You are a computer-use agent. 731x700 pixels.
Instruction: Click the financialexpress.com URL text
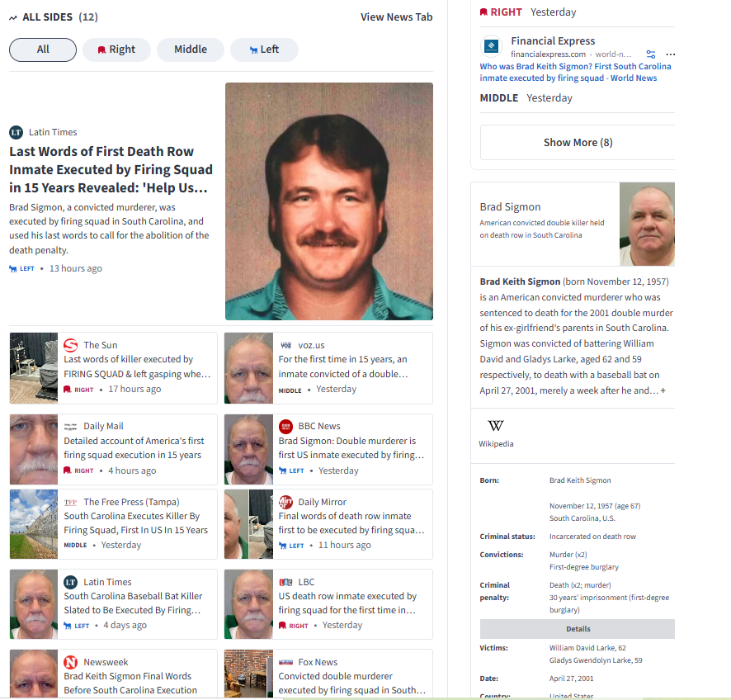(x=548, y=54)
